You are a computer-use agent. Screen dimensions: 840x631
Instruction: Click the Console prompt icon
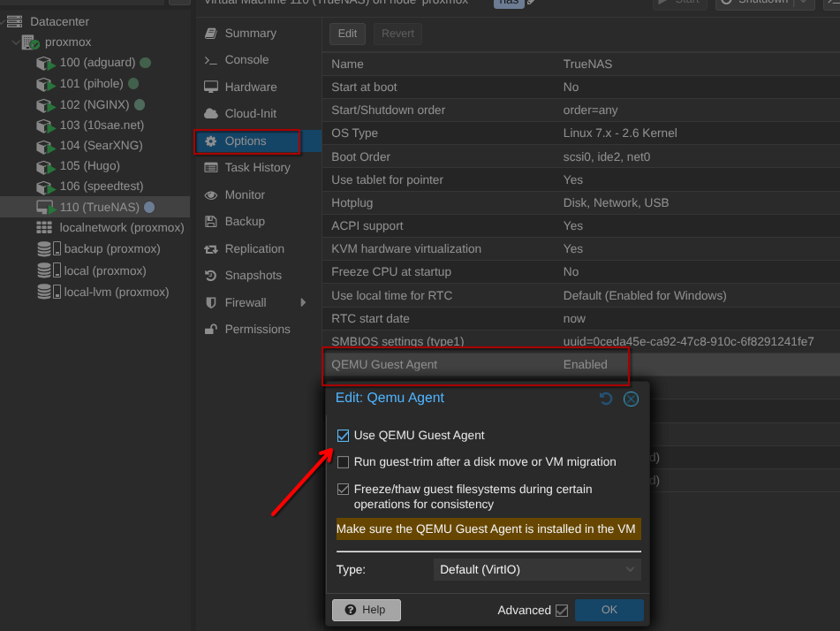point(211,60)
